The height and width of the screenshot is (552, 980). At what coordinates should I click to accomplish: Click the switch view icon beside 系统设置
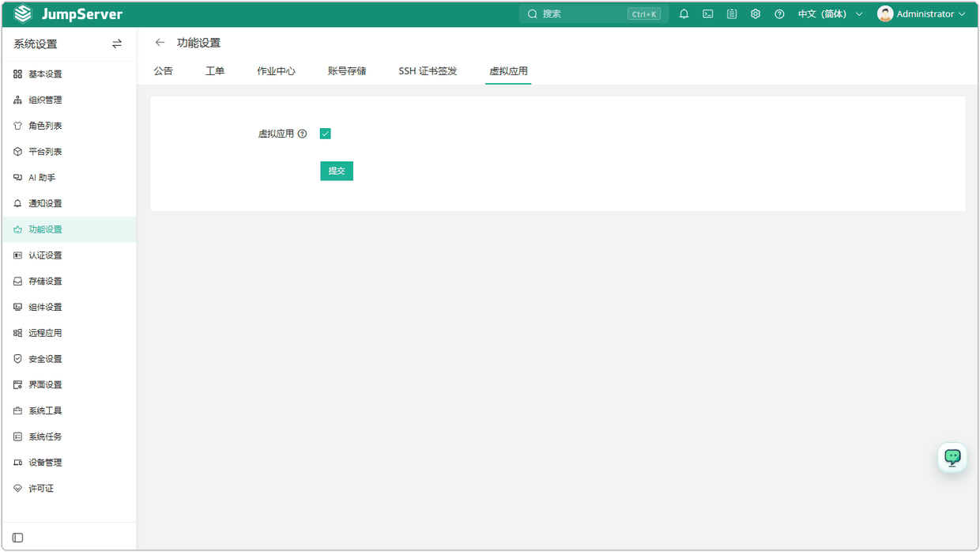pos(117,44)
